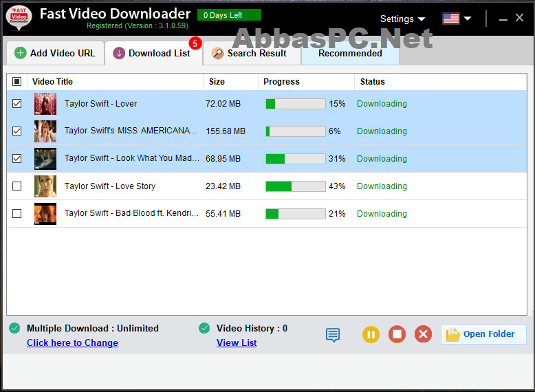Click the red badge showing 5
Screen dimensions: 535x392
tap(195, 43)
